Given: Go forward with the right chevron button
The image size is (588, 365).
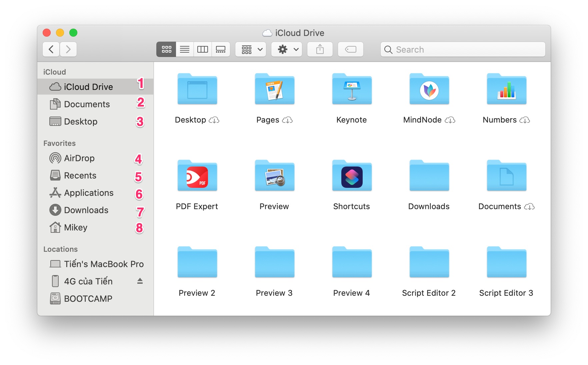Looking at the screenshot, I should click(x=68, y=49).
